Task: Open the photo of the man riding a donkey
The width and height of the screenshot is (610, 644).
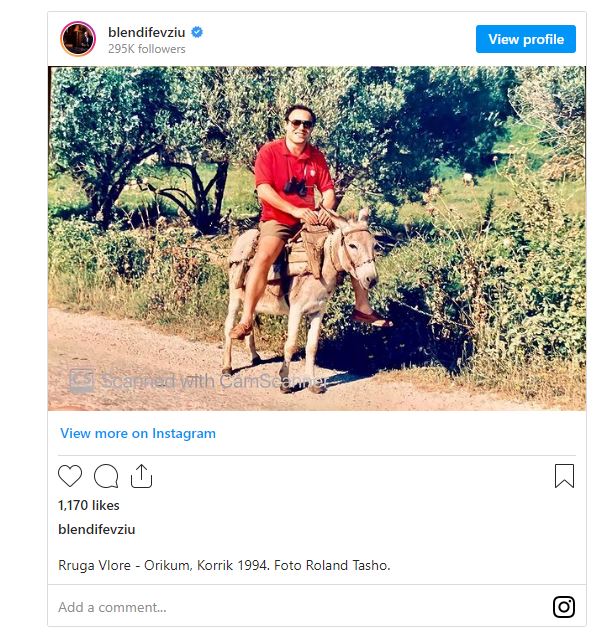Action: point(317,238)
